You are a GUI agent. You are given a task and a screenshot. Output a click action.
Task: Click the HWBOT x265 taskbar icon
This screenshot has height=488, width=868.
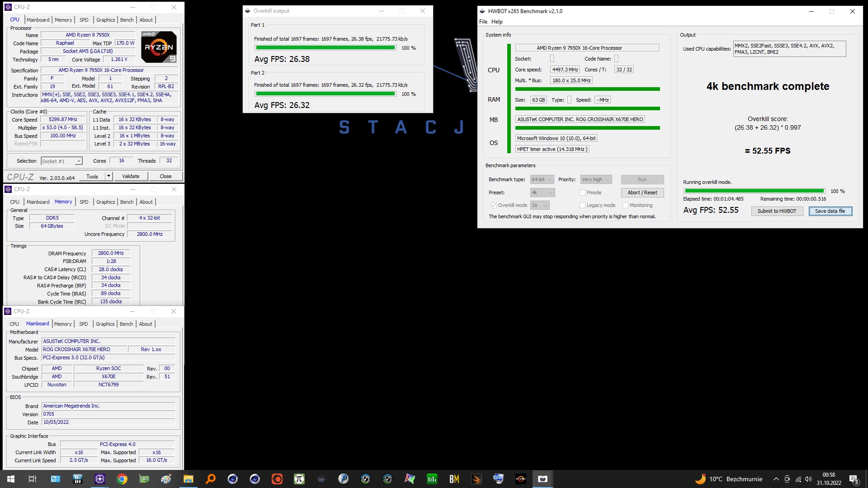543,479
